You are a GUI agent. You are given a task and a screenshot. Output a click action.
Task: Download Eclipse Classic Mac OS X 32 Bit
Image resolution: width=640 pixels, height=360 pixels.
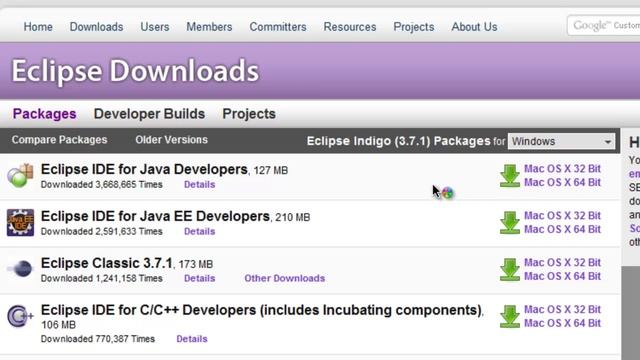[x=562, y=263]
